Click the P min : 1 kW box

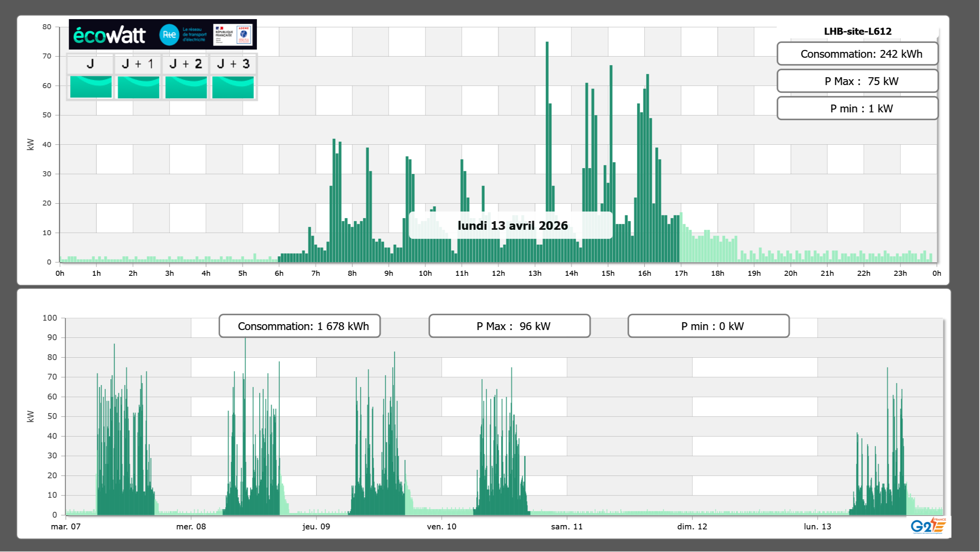[x=857, y=108]
